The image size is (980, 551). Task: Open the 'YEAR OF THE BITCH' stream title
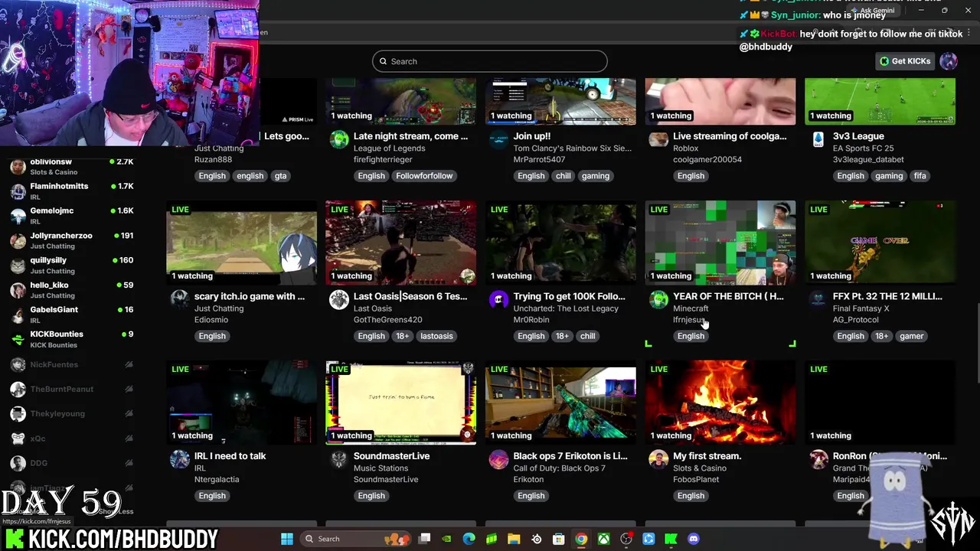(728, 296)
